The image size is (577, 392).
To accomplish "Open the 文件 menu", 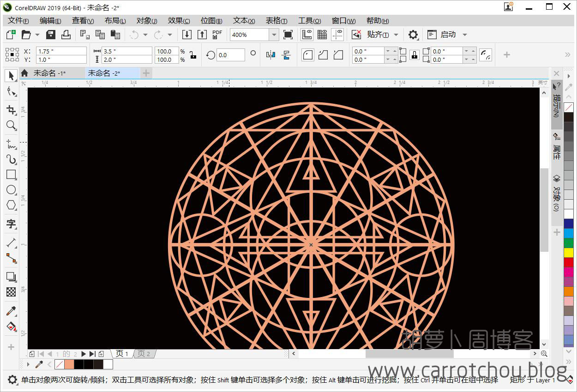I will pos(18,21).
